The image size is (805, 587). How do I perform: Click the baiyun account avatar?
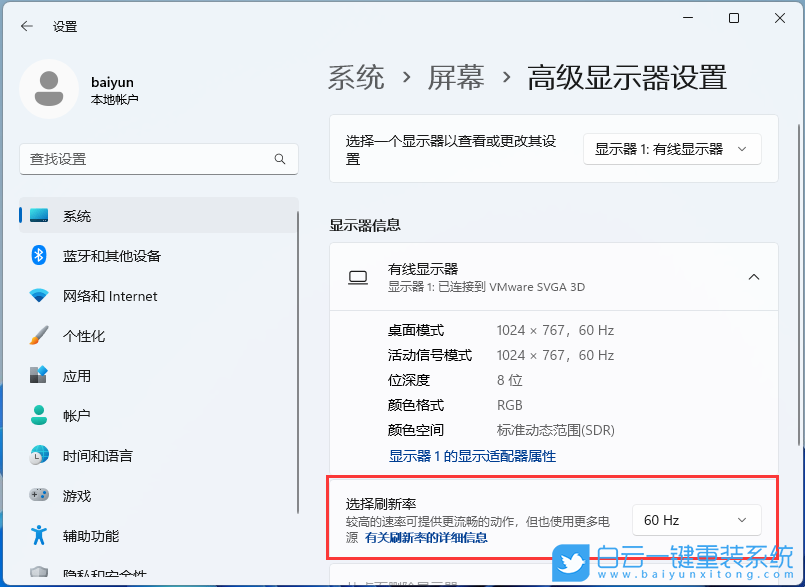(48, 89)
